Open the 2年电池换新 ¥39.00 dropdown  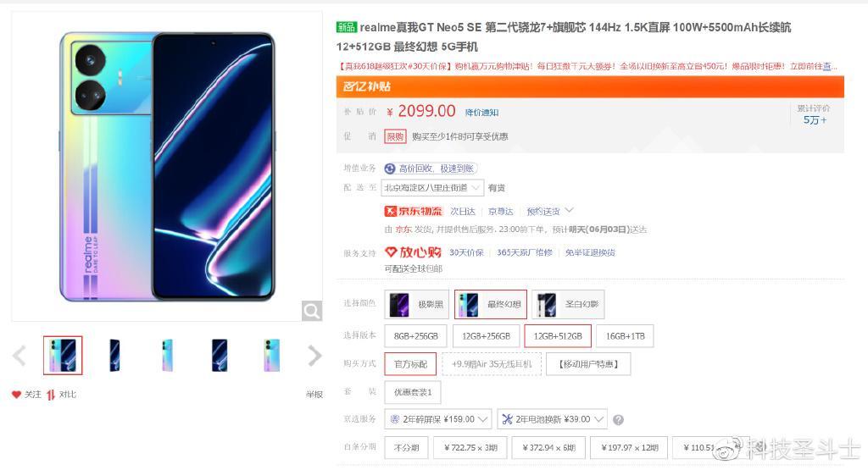click(552, 419)
